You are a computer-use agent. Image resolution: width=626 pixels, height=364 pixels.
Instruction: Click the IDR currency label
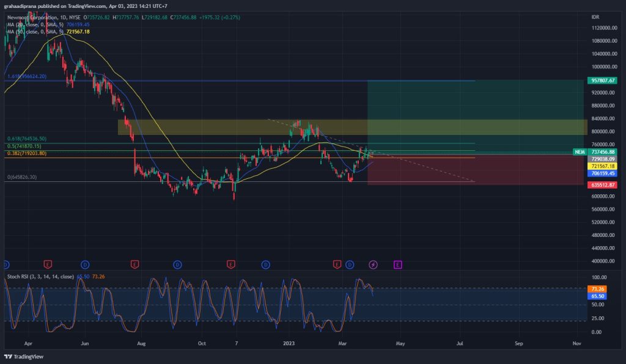coord(595,17)
